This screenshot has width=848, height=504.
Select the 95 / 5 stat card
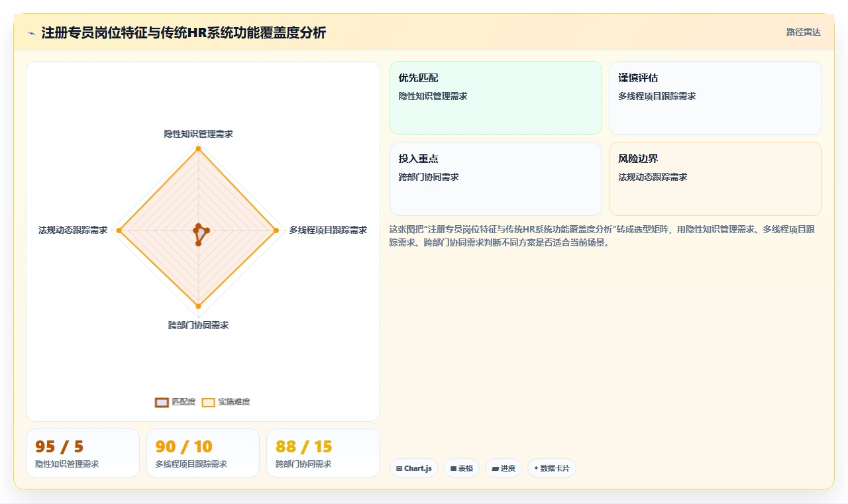tap(83, 453)
